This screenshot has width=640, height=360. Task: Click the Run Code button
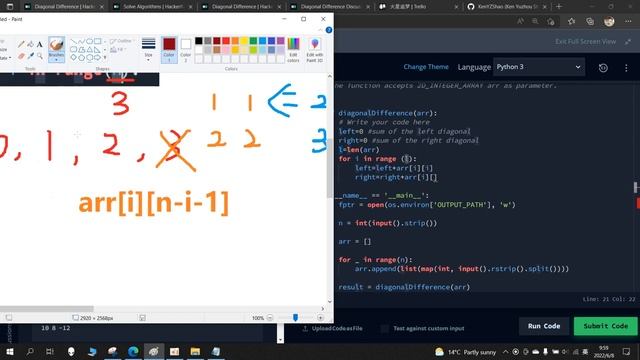pyautogui.click(x=544, y=326)
